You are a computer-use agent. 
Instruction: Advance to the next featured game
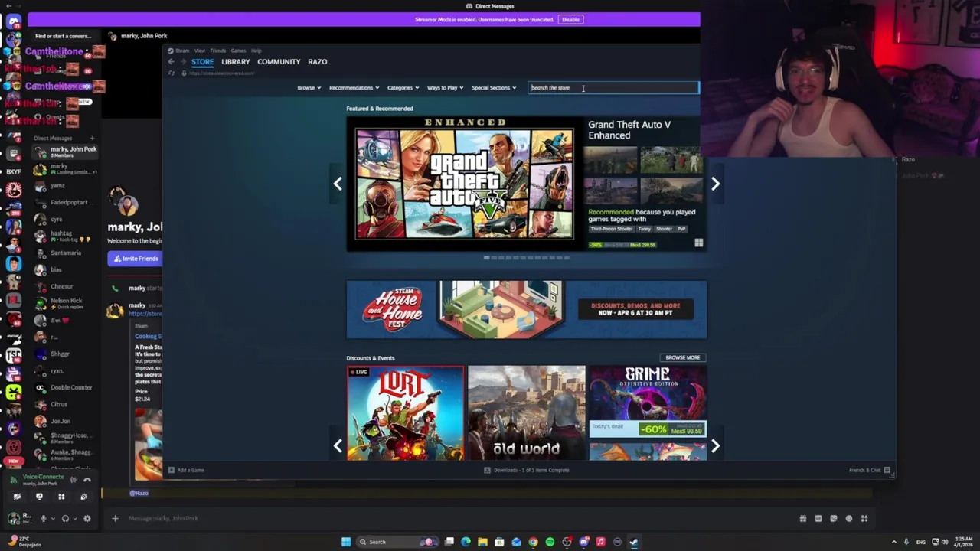(x=715, y=184)
